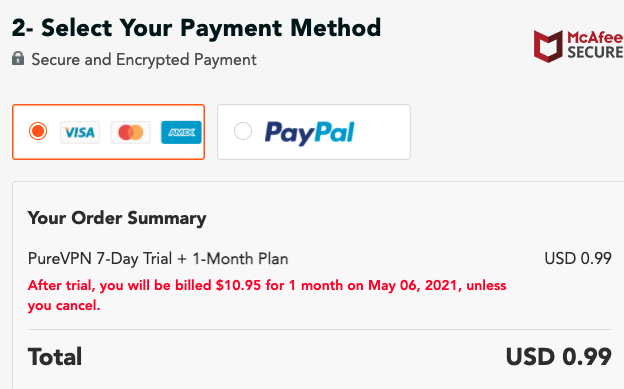This screenshot has width=624, height=389.
Task: Click the Secure and Encrypted Payment text
Action: click(x=144, y=60)
